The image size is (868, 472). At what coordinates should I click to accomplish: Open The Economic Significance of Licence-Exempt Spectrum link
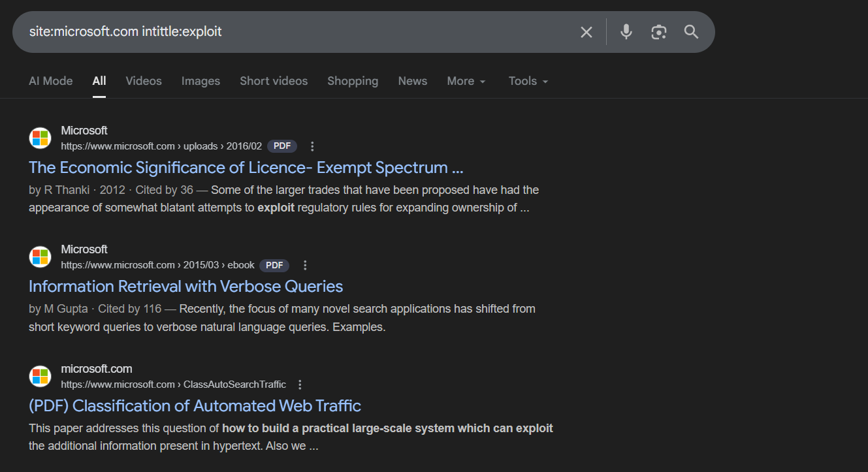pyautogui.click(x=246, y=168)
